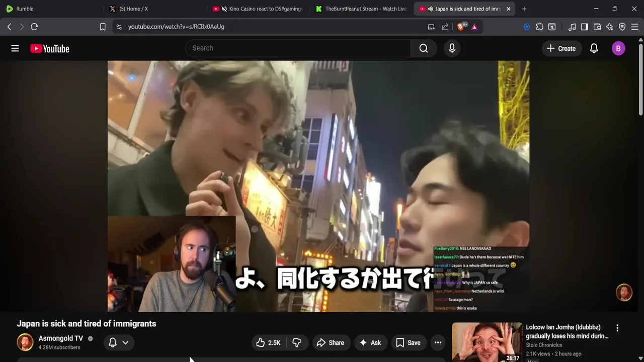This screenshot has width=644, height=362.
Task: Click the blue circular extension icon
Action: (x=527, y=27)
